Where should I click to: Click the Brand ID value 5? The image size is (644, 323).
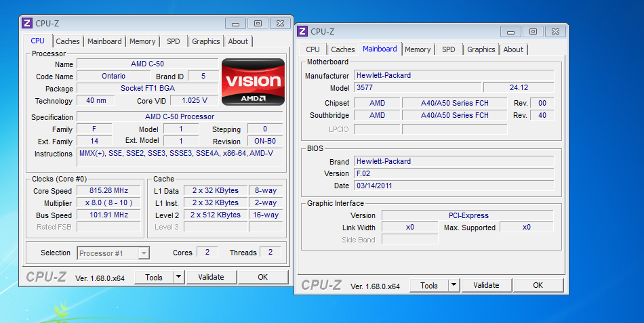pyautogui.click(x=203, y=76)
